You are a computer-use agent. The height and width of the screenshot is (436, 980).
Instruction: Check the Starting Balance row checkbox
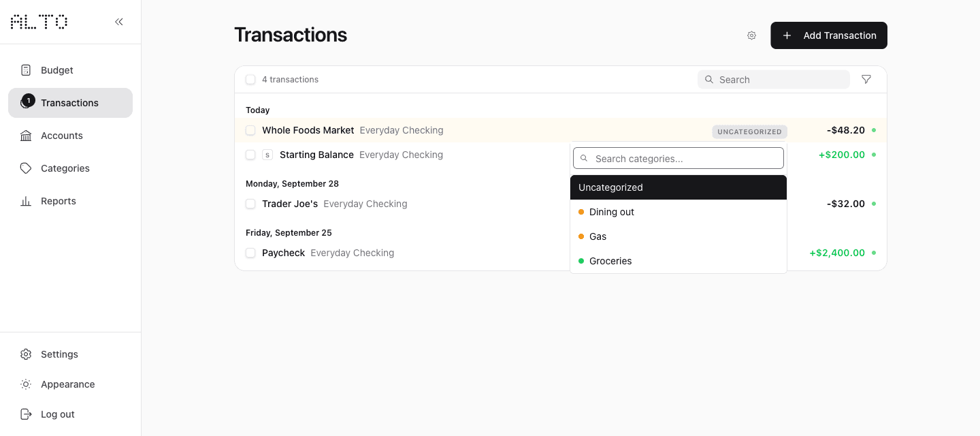[x=250, y=155]
